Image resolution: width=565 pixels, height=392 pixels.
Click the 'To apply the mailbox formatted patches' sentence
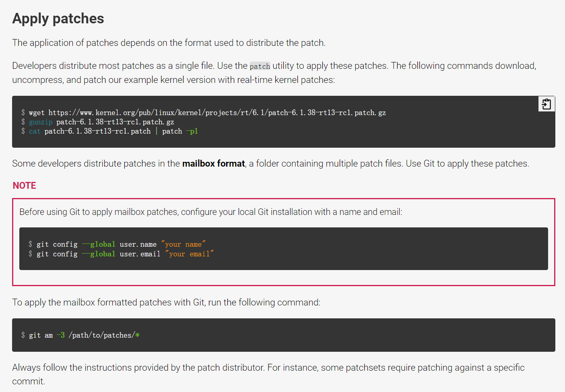[x=166, y=302]
